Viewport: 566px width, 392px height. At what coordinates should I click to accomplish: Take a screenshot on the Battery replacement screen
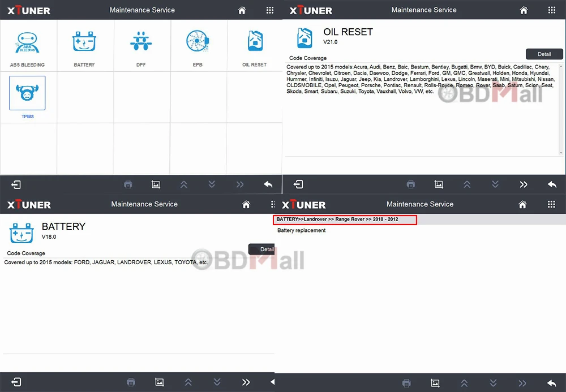435,383
